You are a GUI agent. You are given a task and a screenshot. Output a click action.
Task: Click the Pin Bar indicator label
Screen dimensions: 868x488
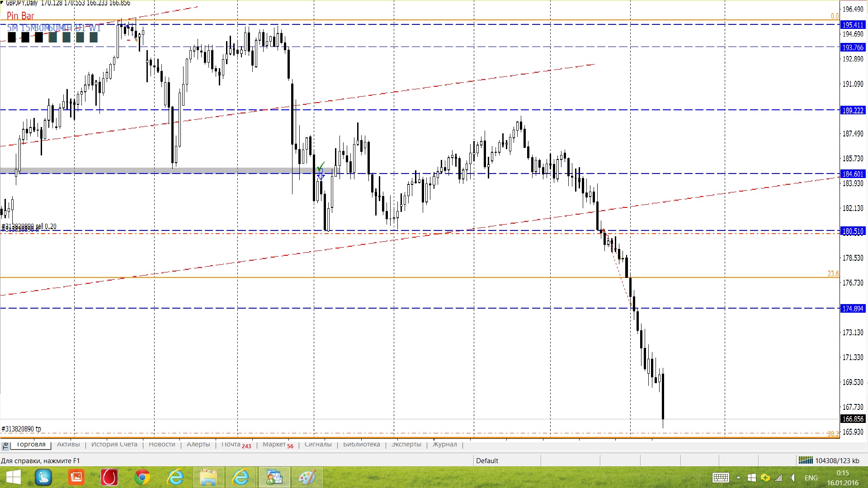tap(20, 16)
